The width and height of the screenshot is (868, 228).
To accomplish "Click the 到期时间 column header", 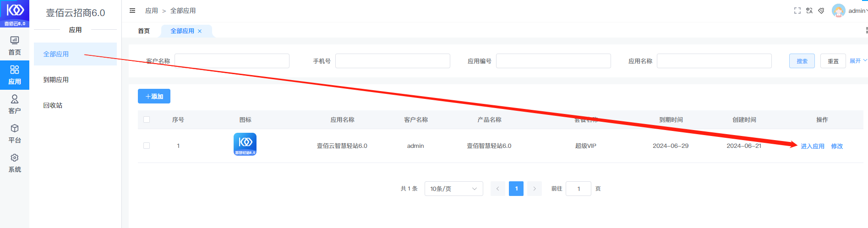I will click(671, 119).
